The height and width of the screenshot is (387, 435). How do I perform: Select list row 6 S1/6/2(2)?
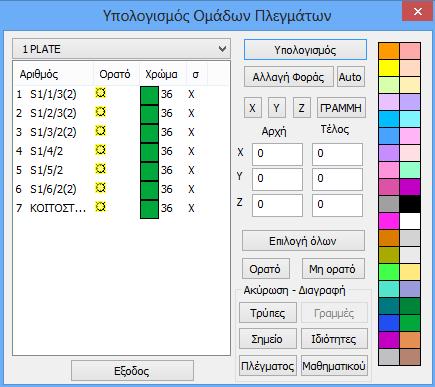point(121,189)
